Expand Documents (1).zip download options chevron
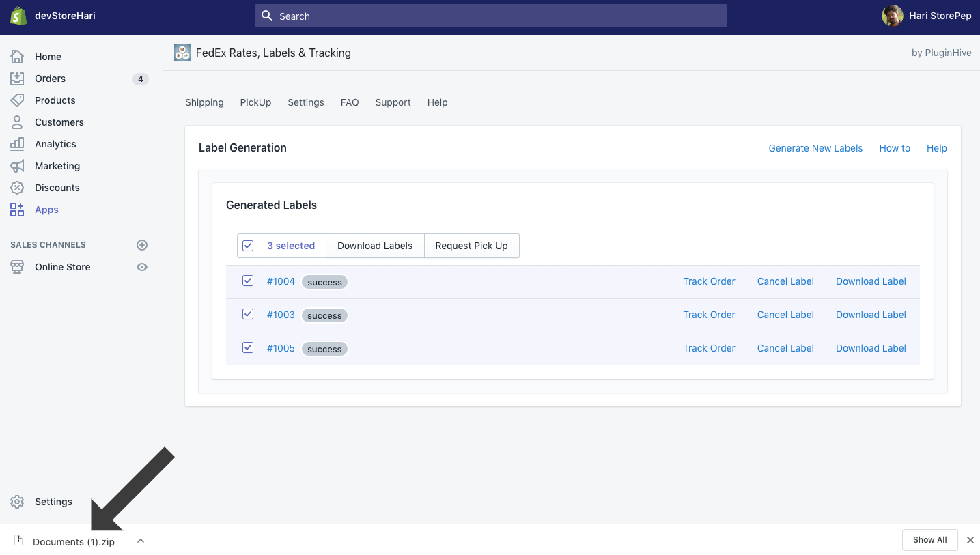980x555 pixels. tap(140, 541)
